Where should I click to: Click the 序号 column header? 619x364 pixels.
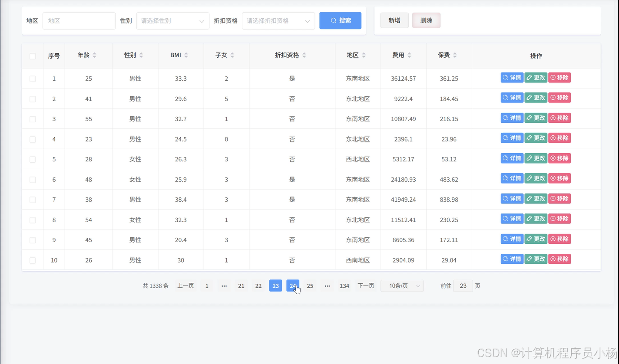click(54, 56)
